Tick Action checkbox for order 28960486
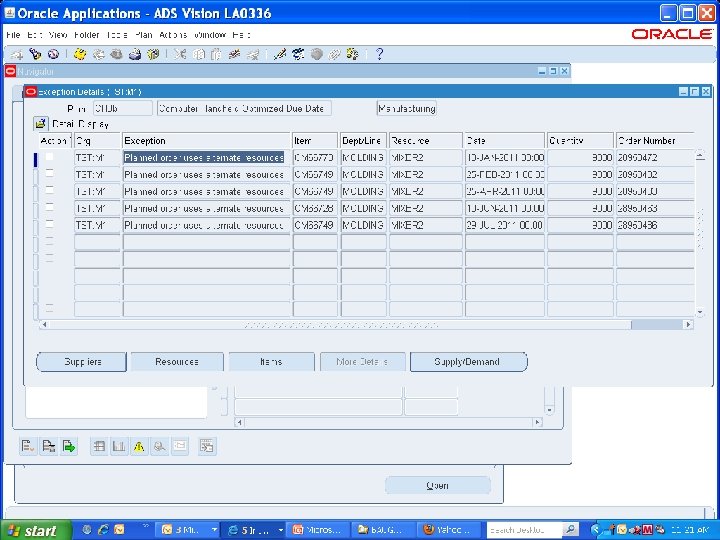 (49, 225)
